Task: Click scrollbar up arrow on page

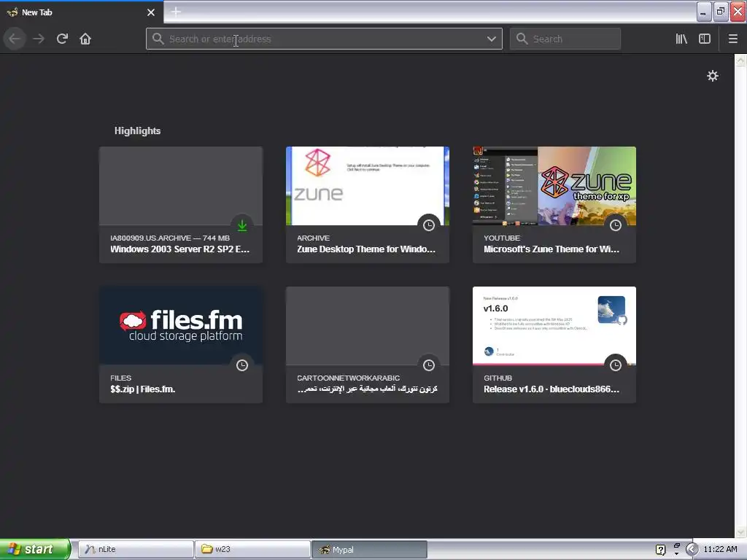Action: click(x=740, y=60)
